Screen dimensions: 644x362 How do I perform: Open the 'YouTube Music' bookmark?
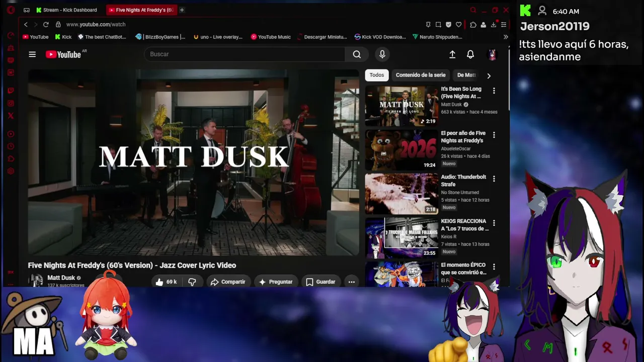(271, 37)
